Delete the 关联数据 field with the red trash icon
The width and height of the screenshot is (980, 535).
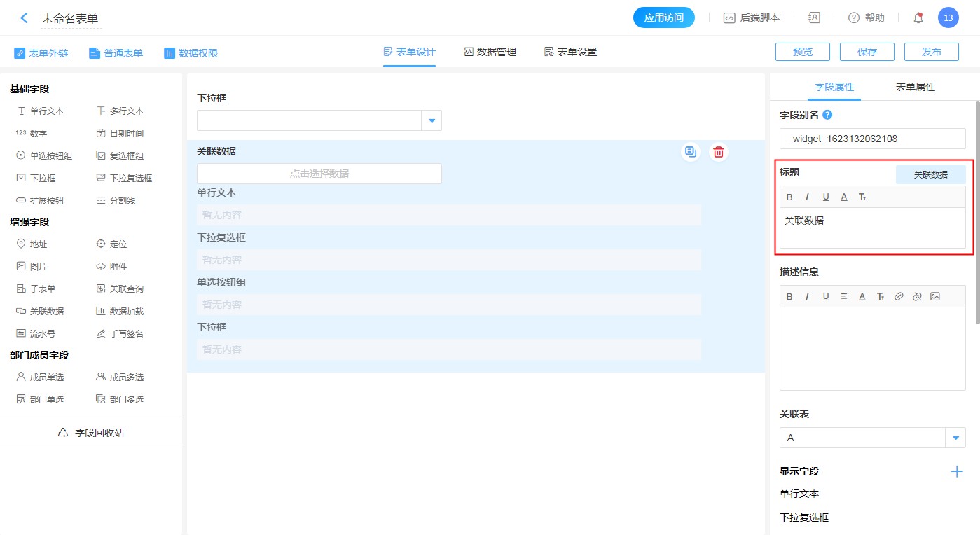718,152
